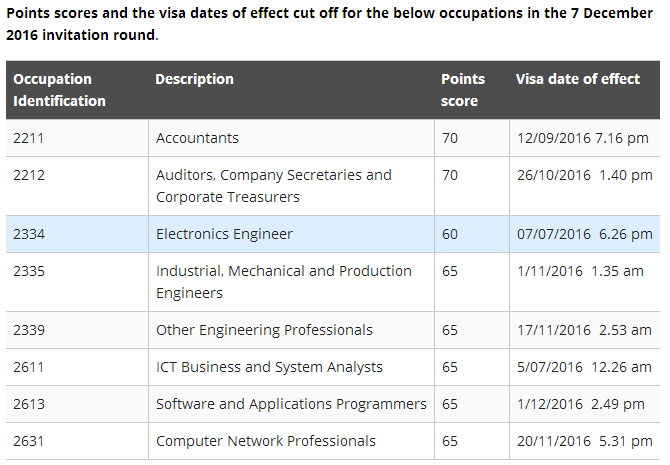Click the Visa date of effect header
Screen dimensions: 670x465
577,79
